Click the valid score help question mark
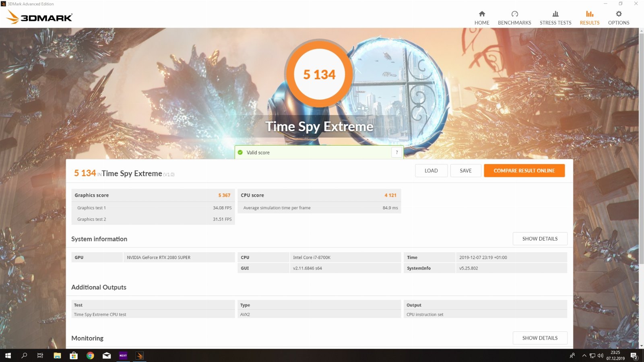Viewport: 644px width, 362px height. (x=397, y=152)
